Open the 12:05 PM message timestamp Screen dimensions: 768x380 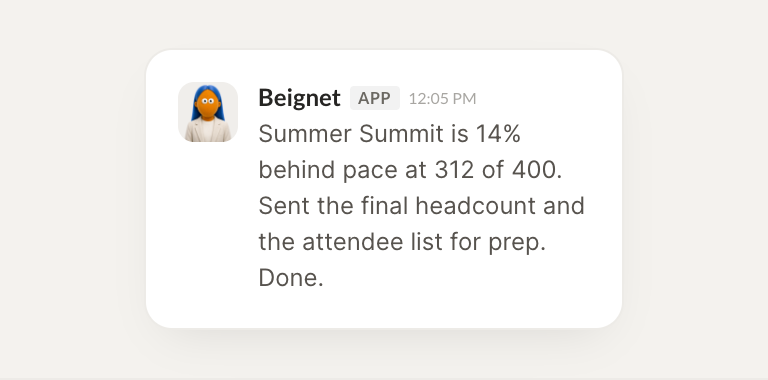442,98
